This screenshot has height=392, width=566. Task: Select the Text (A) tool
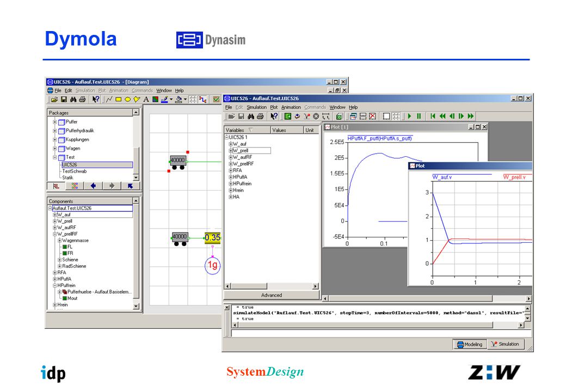(x=146, y=99)
